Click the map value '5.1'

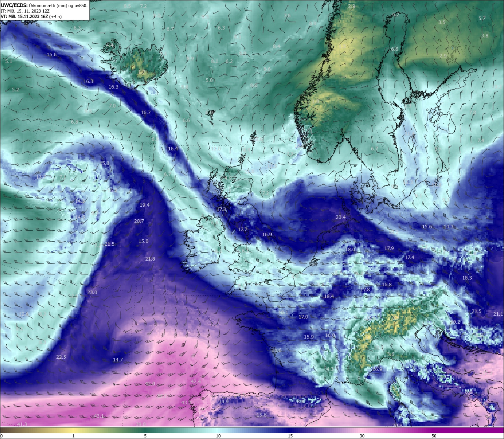pyautogui.click(x=9, y=61)
